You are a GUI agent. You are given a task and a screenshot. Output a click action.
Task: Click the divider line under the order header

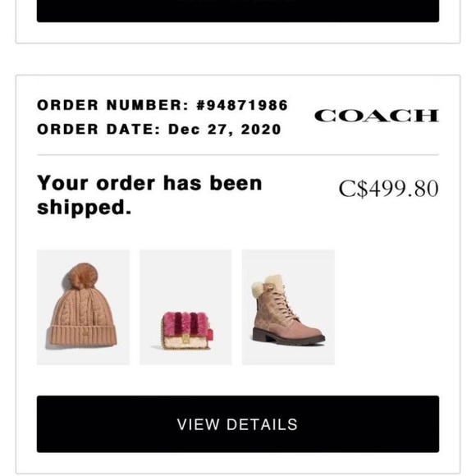(x=238, y=154)
